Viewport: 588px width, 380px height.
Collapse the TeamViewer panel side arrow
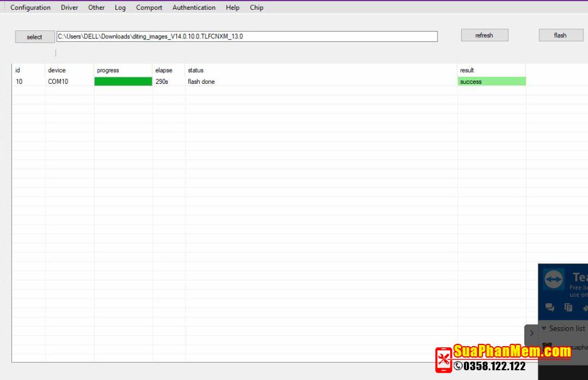[x=532, y=333]
